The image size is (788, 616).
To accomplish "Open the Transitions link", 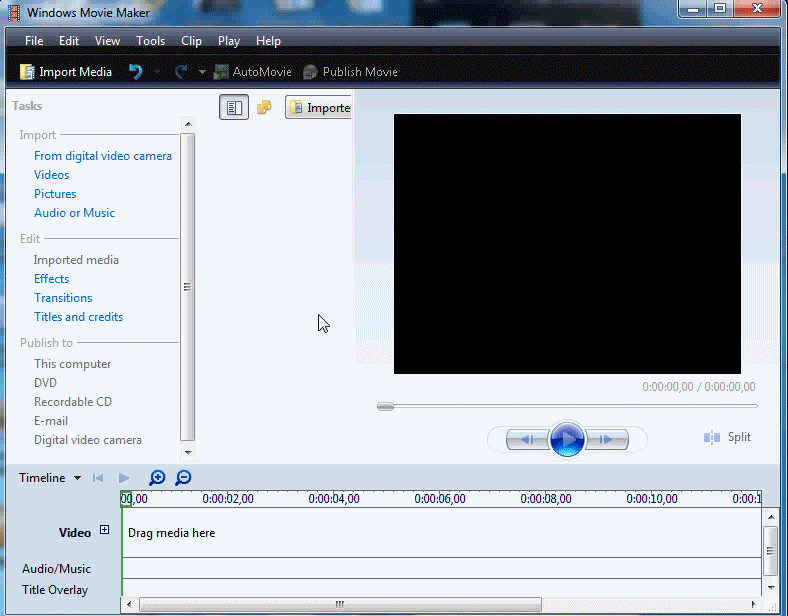I will 63,298.
